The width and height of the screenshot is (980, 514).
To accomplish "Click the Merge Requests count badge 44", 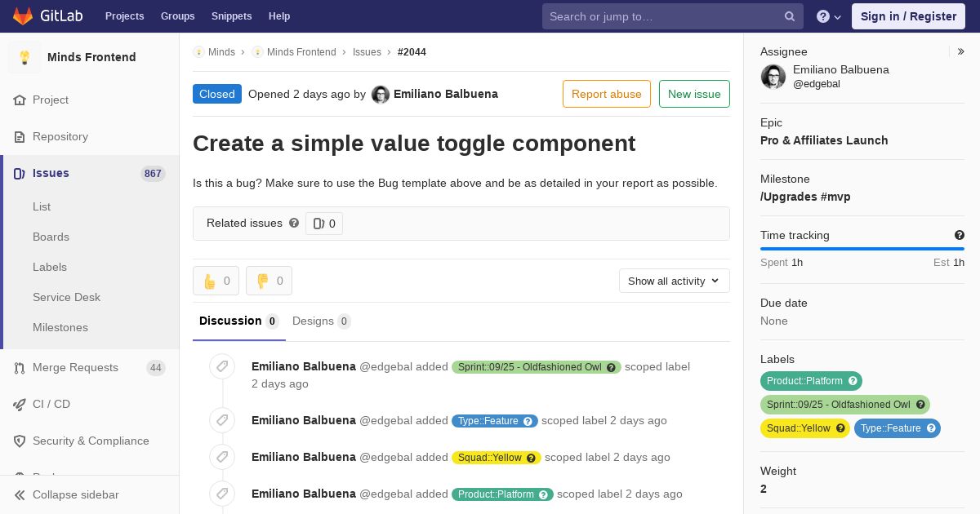I will coord(156,368).
